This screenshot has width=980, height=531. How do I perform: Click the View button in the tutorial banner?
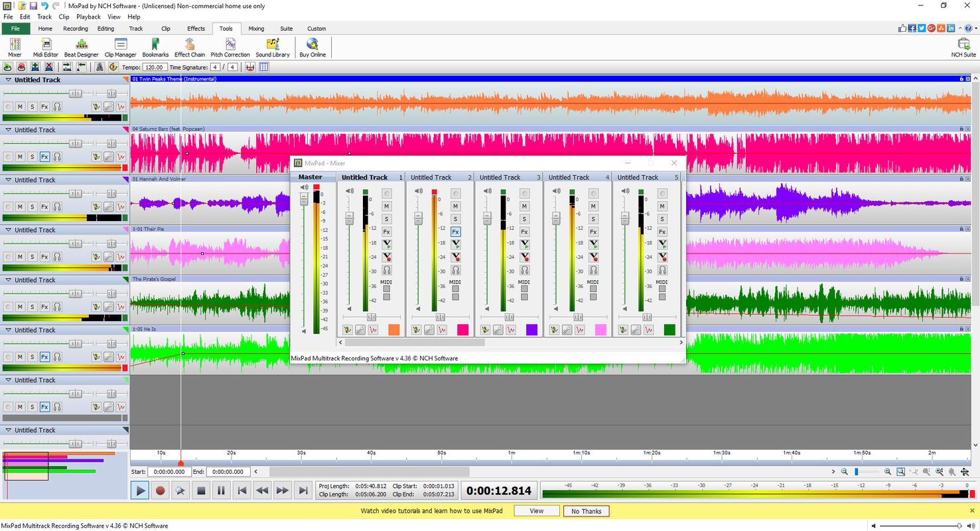point(537,511)
